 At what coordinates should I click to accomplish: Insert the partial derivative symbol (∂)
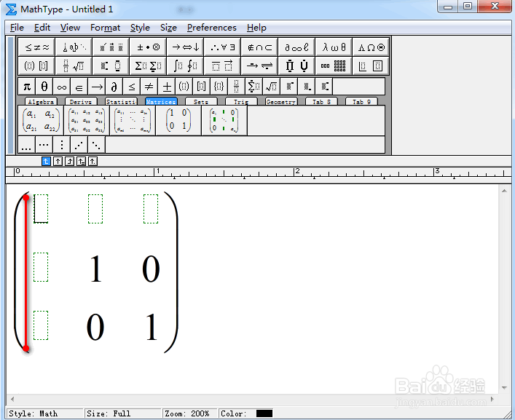(x=114, y=87)
